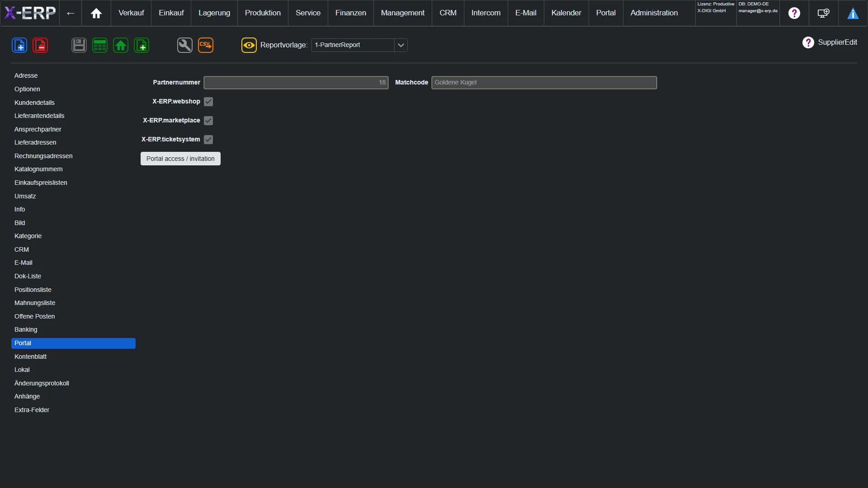
Task: Click the red delete document icon
Action: 40,45
